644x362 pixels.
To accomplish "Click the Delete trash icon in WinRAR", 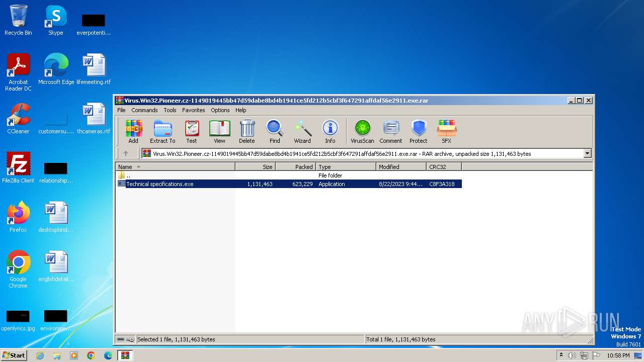I will coord(247,132).
